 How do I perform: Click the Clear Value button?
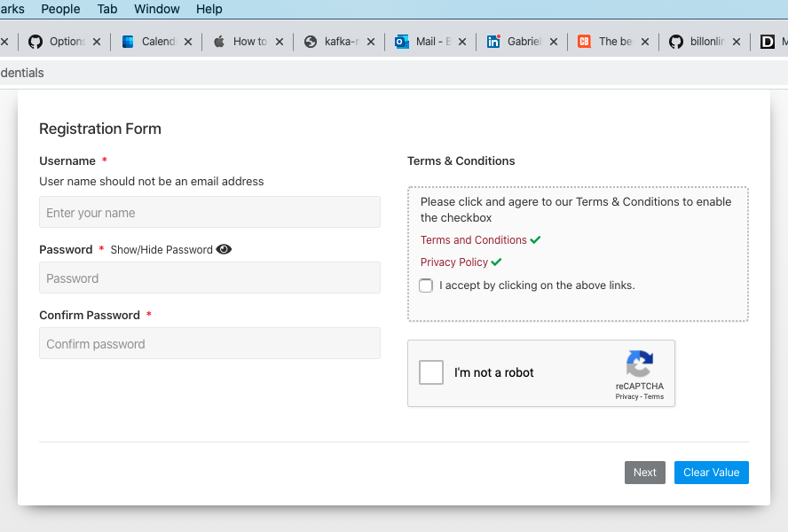click(x=711, y=473)
